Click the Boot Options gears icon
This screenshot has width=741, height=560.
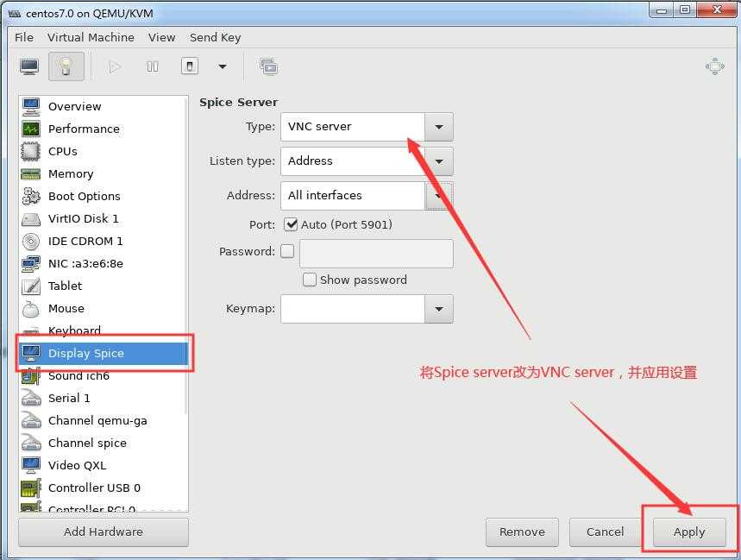(31, 196)
